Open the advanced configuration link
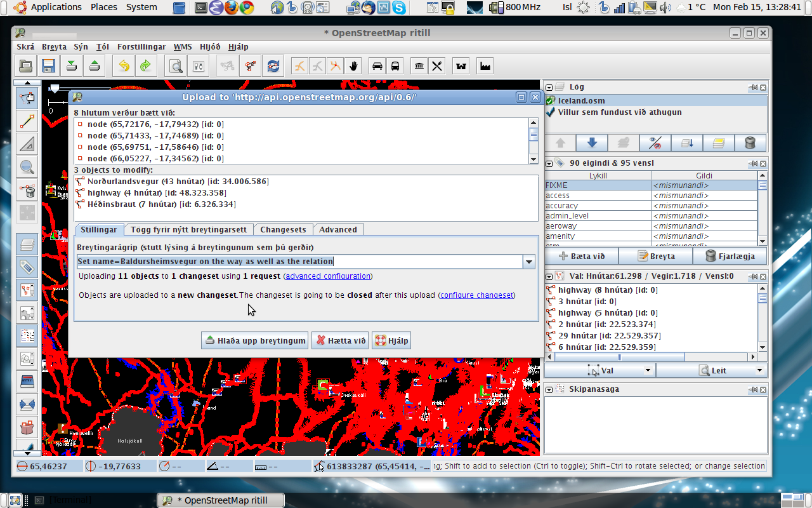This screenshot has height=508, width=812. click(x=327, y=276)
